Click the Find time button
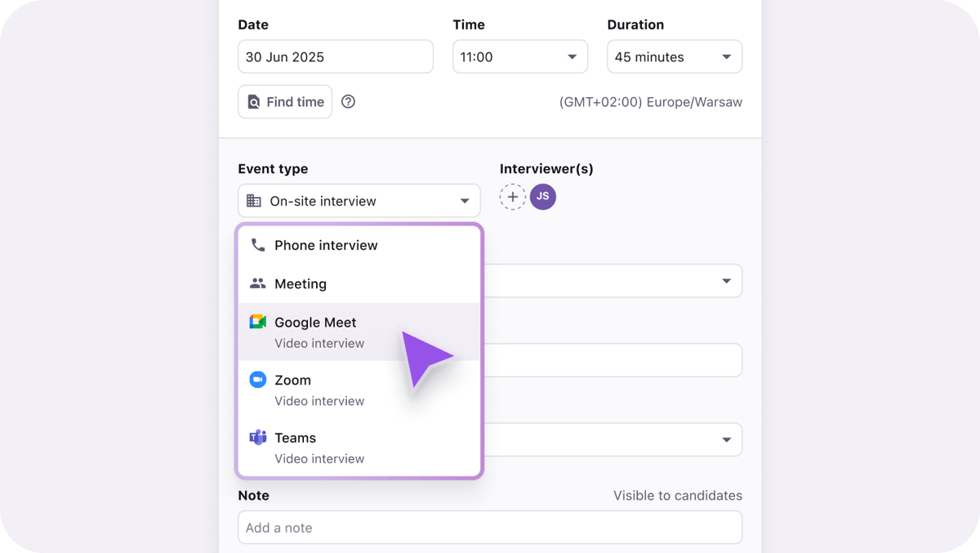This screenshot has width=980, height=553. 285,101
